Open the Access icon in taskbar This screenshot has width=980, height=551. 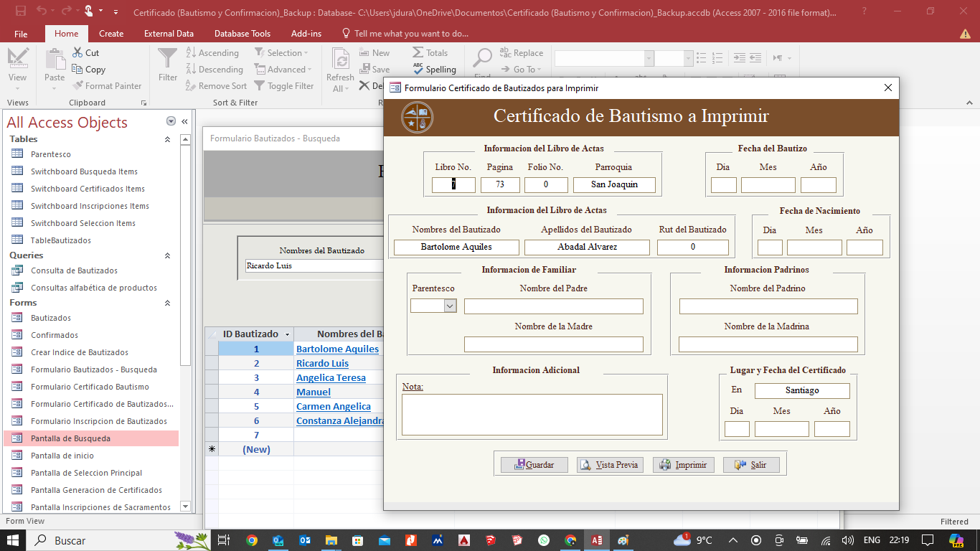tap(596, 540)
